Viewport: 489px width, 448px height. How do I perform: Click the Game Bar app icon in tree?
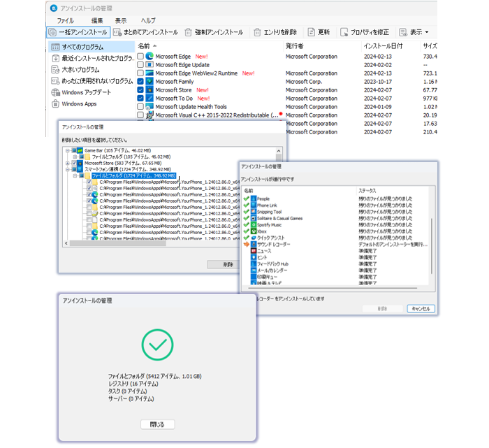pyautogui.click(x=80, y=150)
